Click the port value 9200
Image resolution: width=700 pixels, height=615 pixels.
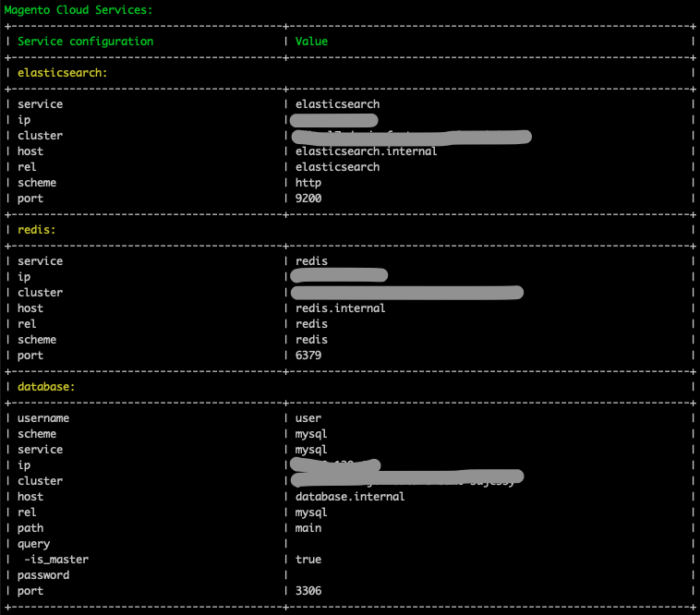click(308, 199)
